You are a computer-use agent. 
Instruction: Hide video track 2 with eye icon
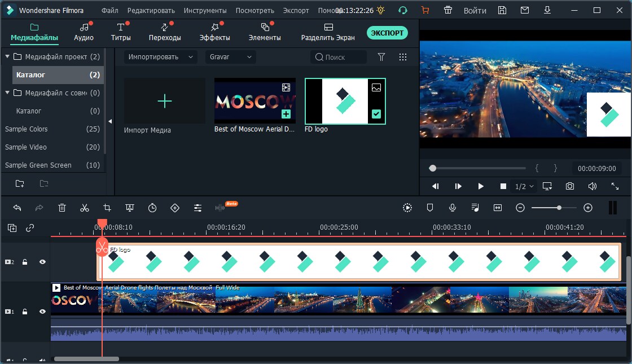point(42,262)
